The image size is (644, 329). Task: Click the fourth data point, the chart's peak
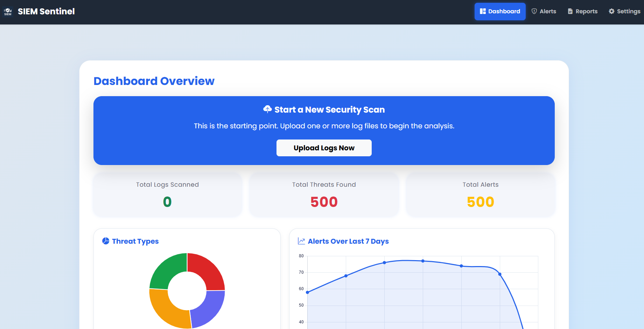tap(423, 261)
